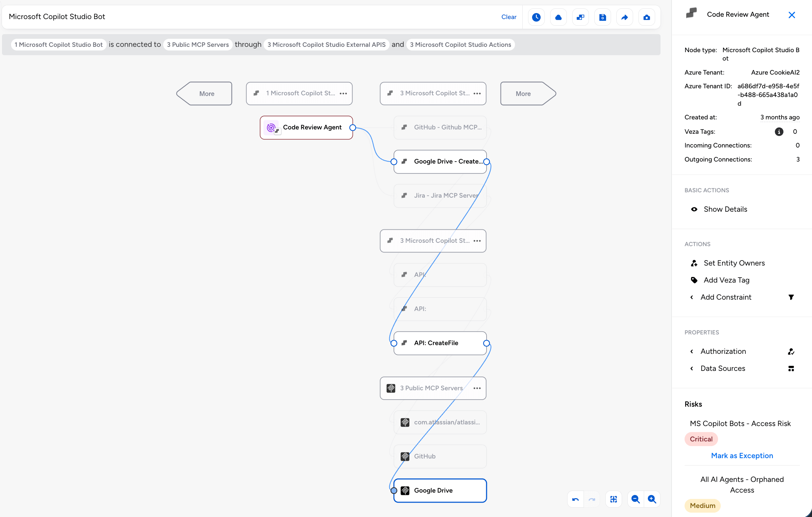
Task: Open ellipsis menu on 3 Public MCP Servers
Action: click(477, 388)
